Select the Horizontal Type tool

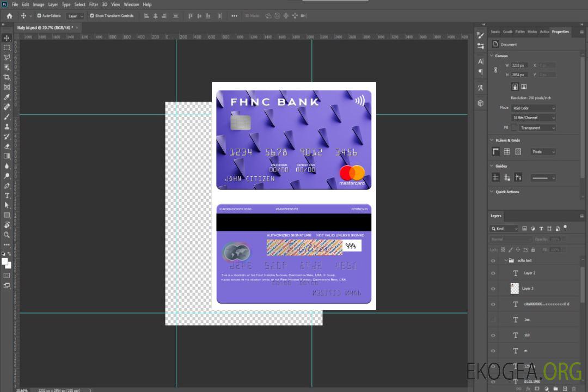pos(7,195)
